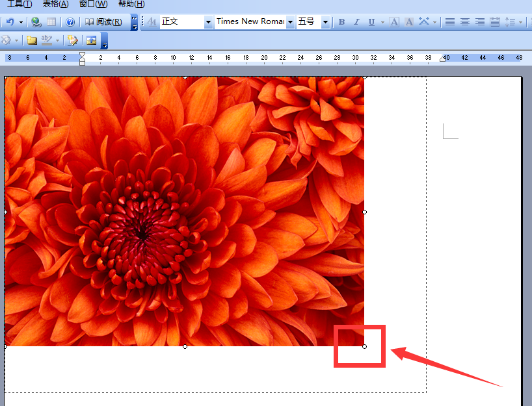Apply Center alignment
The width and height of the screenshot is (532, 406).
pyautogui.click(x=465, y=22)
